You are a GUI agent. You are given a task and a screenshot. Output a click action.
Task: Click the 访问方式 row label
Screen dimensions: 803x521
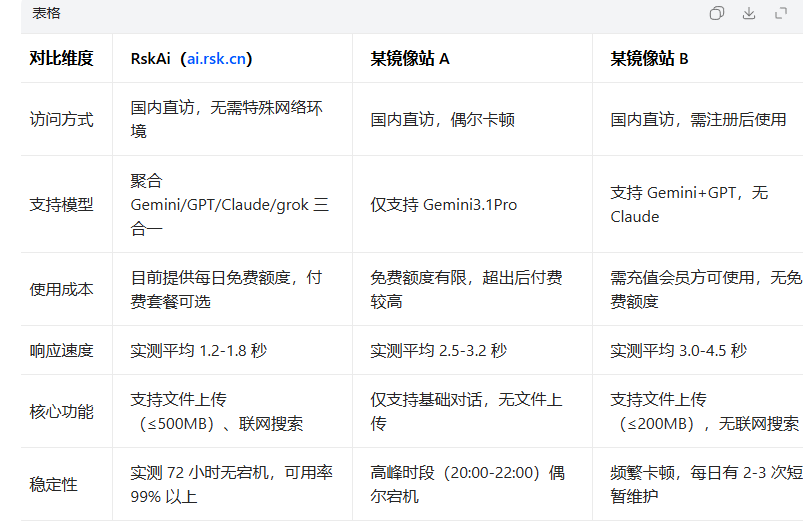tap(61, 119)
